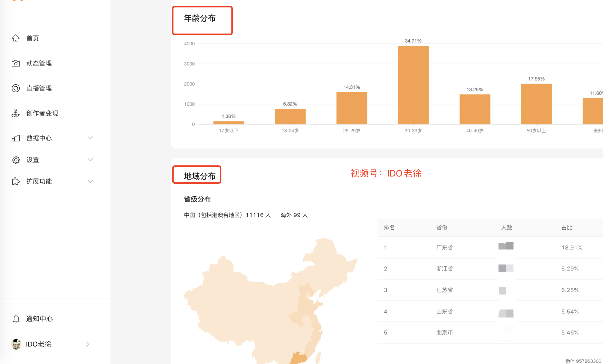603x364 pixels.
Task: Select 创作者变现 in the sidebar
Action: coord(42,113)
